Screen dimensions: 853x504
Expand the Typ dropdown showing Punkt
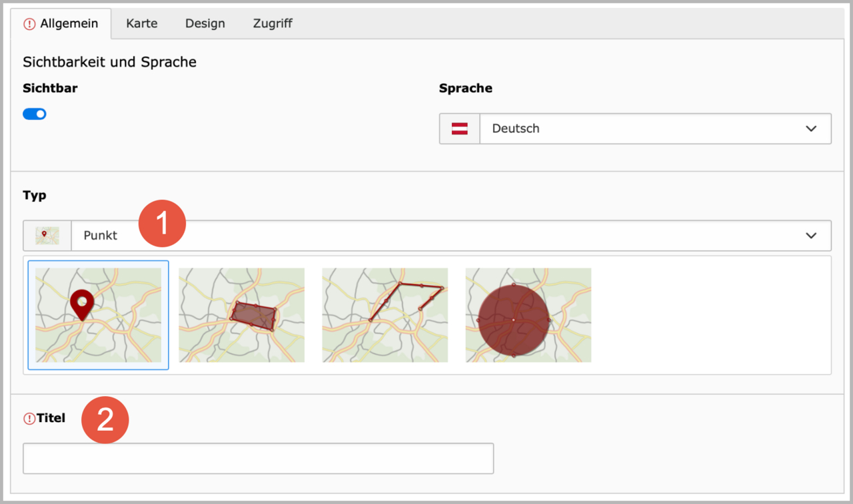(x=427, y=236)
